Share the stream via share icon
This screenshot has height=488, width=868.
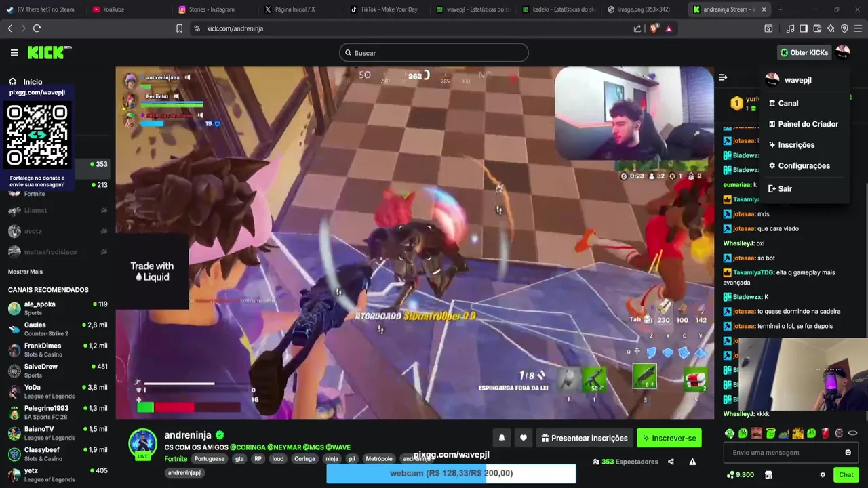(x=671, y=462)
